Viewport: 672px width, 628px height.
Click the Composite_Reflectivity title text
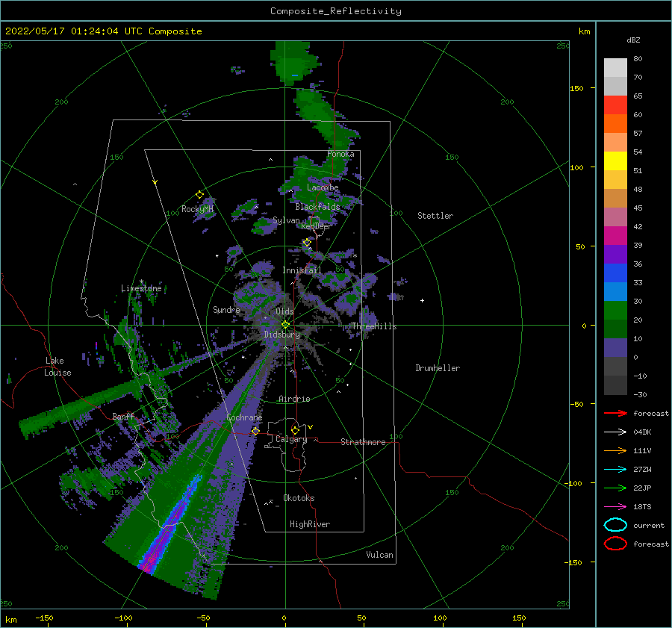coord(336,11)
